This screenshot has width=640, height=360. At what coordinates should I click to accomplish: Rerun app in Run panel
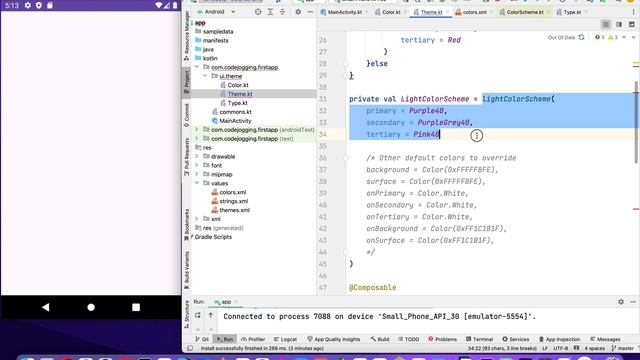[198, 315]
